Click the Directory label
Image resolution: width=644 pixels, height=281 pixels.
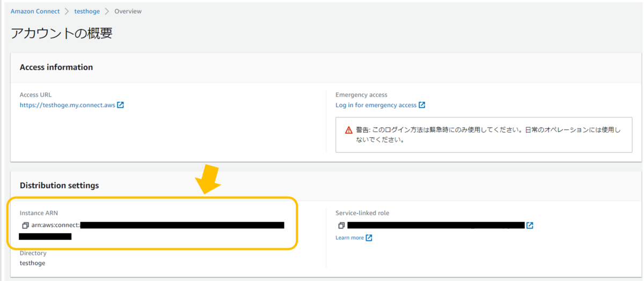click(33, 253)
